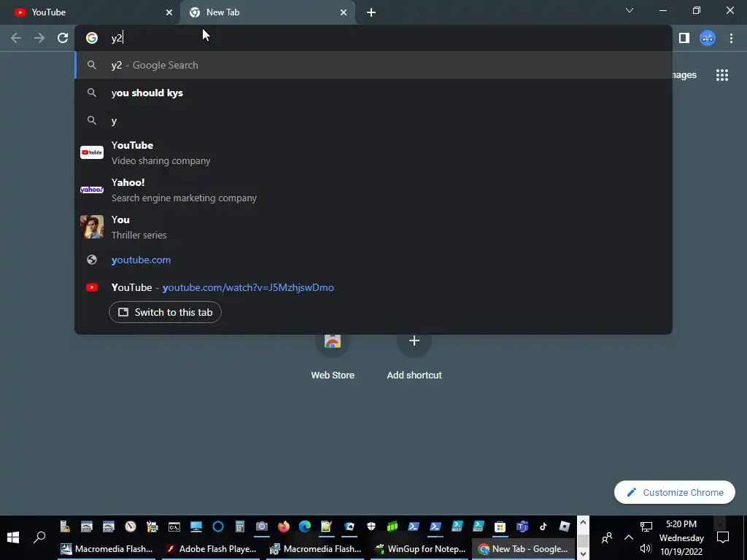747x560 pixels.
Task: Open the Web Store shortcut
Action: tap(333, 356)
